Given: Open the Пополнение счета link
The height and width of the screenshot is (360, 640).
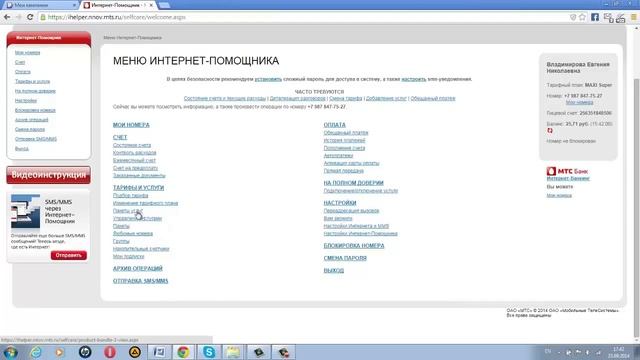Looking at the screenshot, I should (344, 148).
